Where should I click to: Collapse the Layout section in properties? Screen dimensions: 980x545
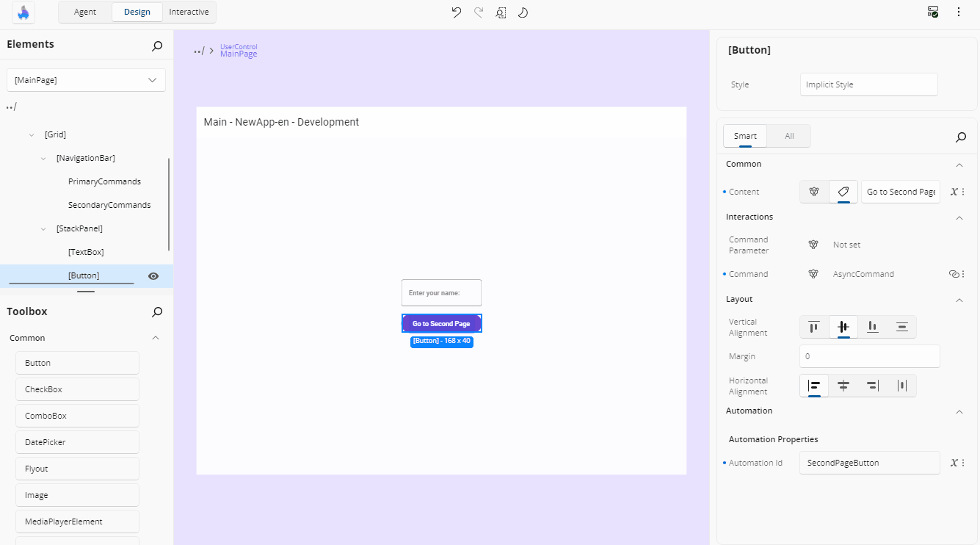coord(959,300)
